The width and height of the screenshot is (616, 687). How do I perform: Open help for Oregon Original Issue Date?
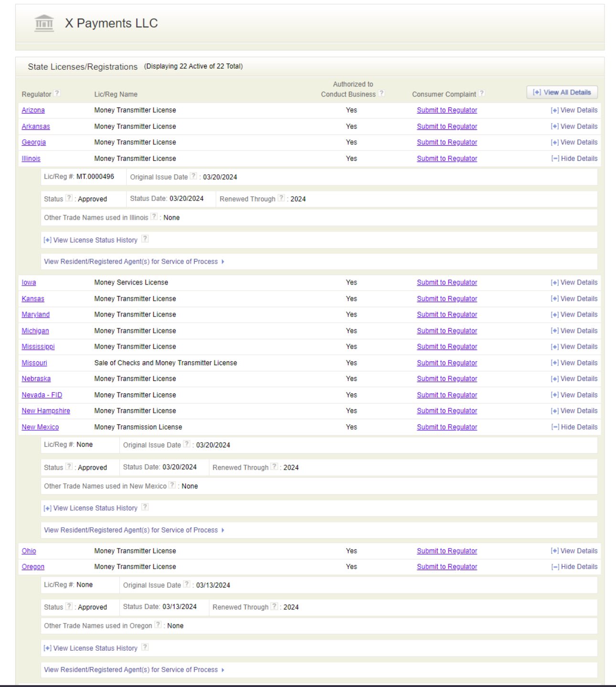pyautogui.click(x=187, y=584)
